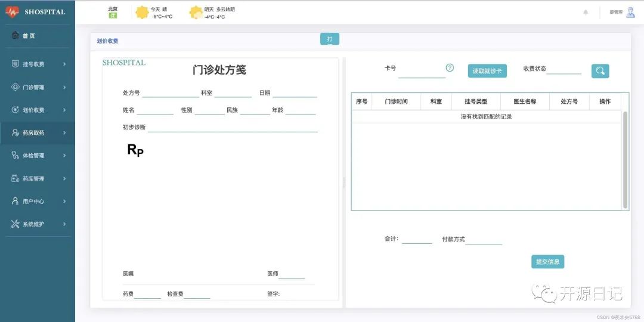Click the 姓名 field on prescription form
The width and height of the screenshot is (644, 322).
(155, 110)
